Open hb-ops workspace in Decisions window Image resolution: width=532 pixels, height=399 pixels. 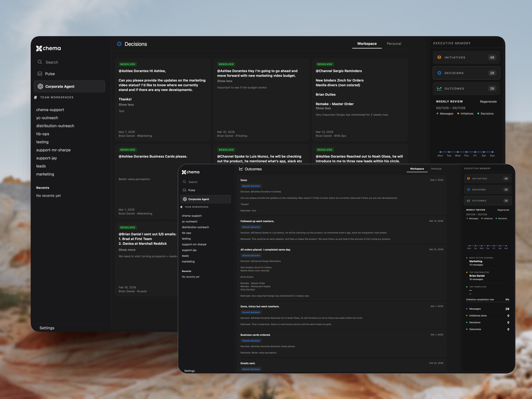(x=43, y=134)
